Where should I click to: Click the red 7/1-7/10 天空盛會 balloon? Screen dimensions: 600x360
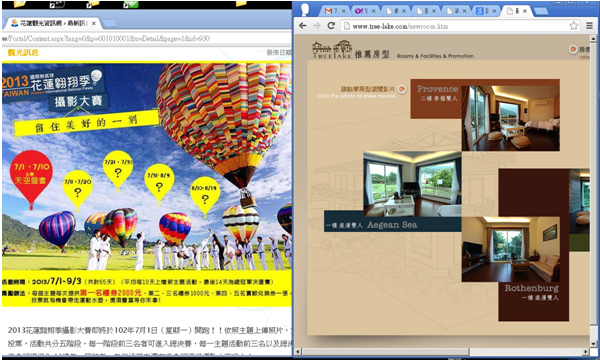point(31,179)
